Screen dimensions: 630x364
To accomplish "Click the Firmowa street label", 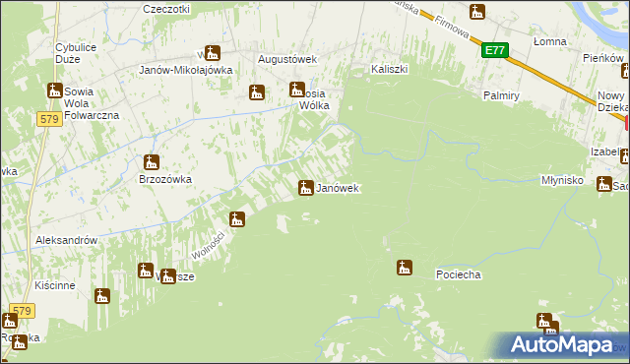I will (452, 27).
